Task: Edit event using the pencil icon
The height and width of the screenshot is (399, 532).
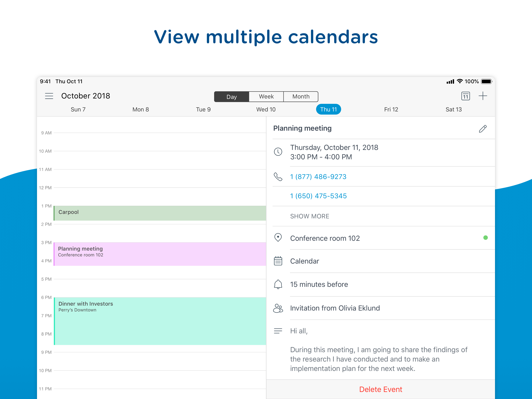Action: pos(483,129)
